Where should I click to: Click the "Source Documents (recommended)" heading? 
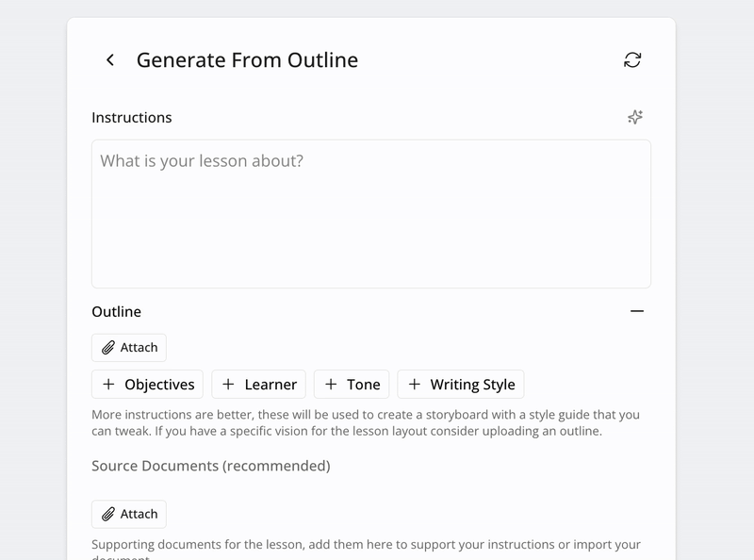tap(211, 466)
